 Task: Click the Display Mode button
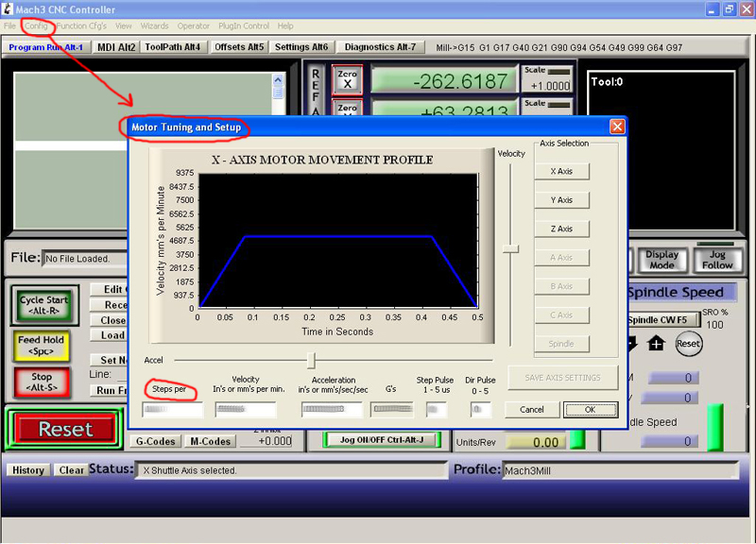click(662, 260)
